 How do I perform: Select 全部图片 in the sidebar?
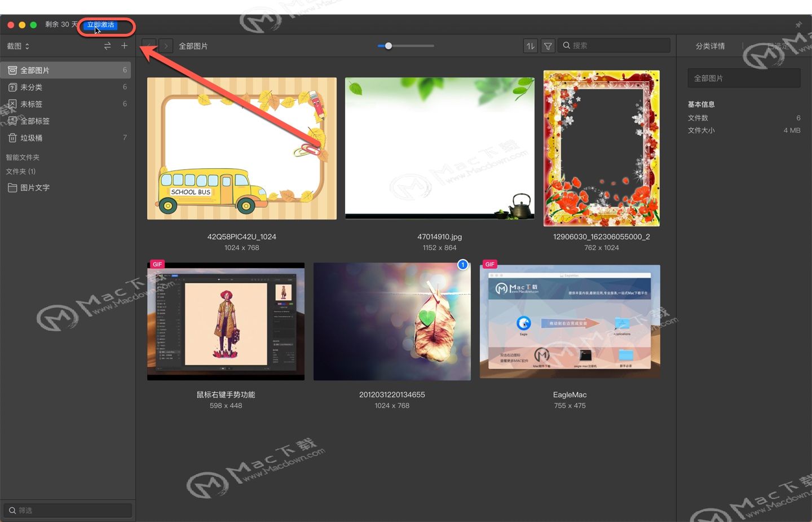[67, 70]
